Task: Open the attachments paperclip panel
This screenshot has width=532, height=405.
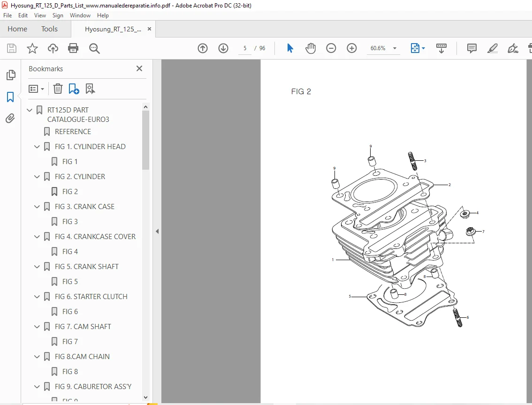Action: [x=10, y=118]
